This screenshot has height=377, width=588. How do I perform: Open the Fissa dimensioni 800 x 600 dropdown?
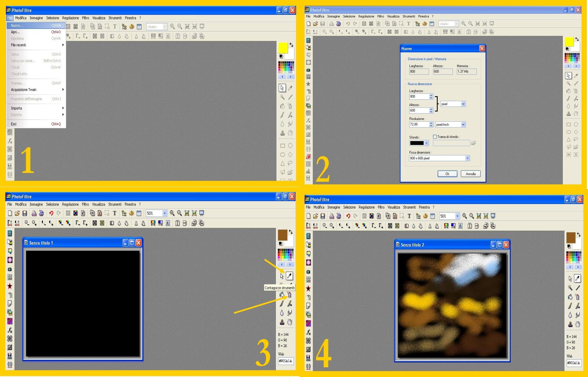467,158
